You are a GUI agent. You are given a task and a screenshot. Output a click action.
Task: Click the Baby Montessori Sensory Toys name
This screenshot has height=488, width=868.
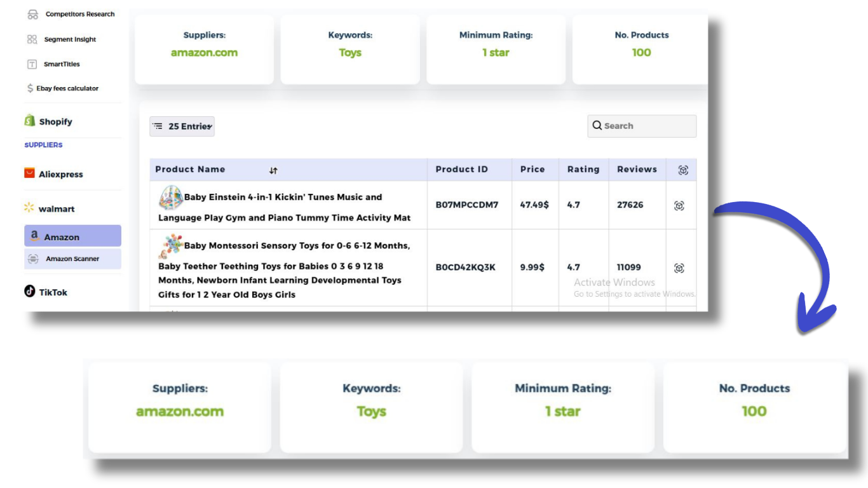tap(284, 270)
